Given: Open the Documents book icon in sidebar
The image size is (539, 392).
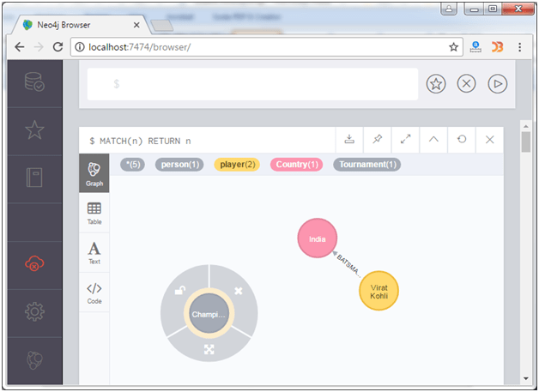Looking at the screenshot, I should (x=34, y=178).
